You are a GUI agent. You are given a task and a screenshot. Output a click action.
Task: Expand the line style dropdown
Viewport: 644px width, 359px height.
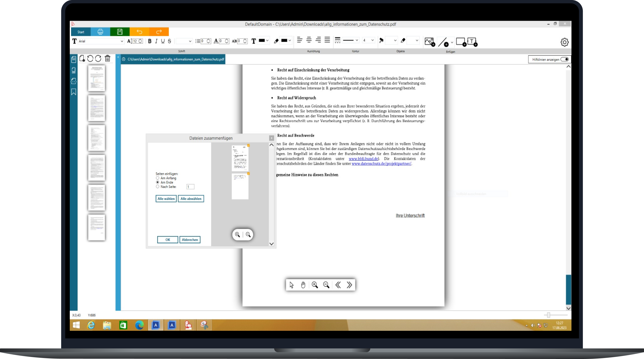(x=357, y=40)
